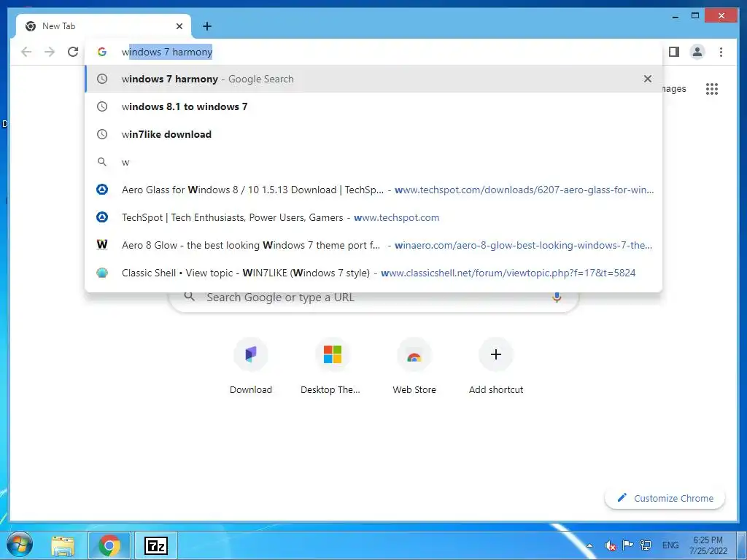Open the Windows Start orb
The height and width of the screenshot is (560, 747).
point(20,545)
